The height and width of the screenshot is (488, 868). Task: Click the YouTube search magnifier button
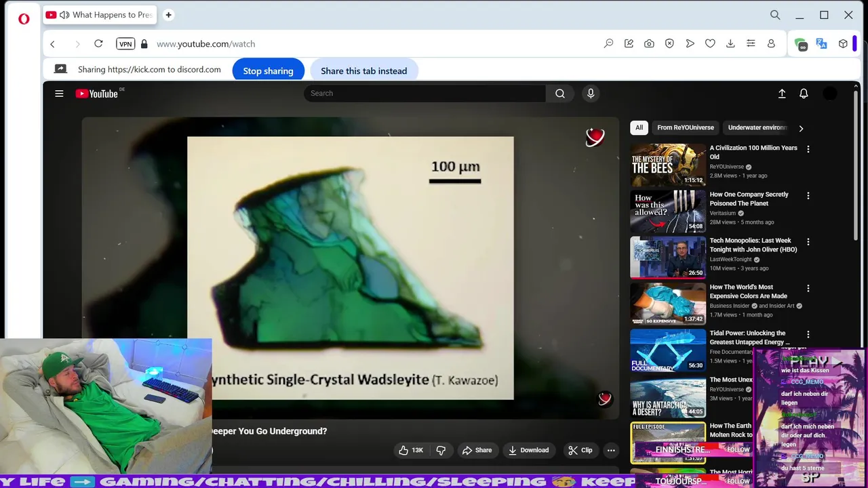click(559, 94)
